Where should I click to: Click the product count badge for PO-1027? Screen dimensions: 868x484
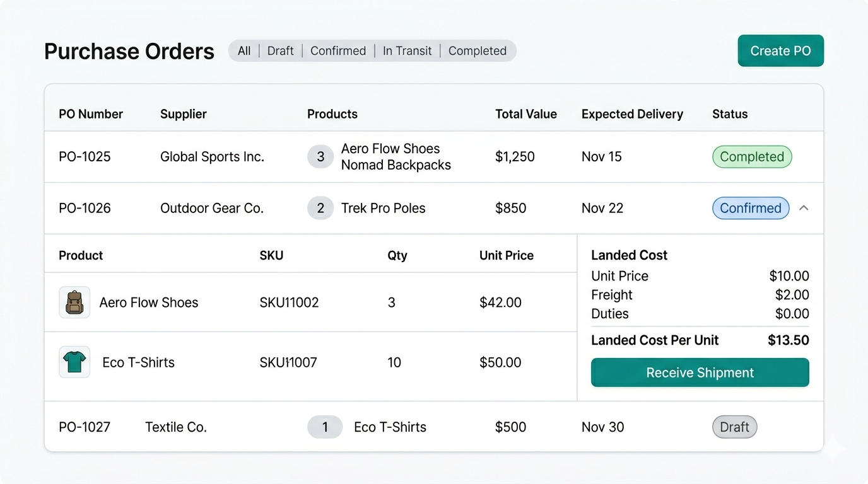click(325, 427)
